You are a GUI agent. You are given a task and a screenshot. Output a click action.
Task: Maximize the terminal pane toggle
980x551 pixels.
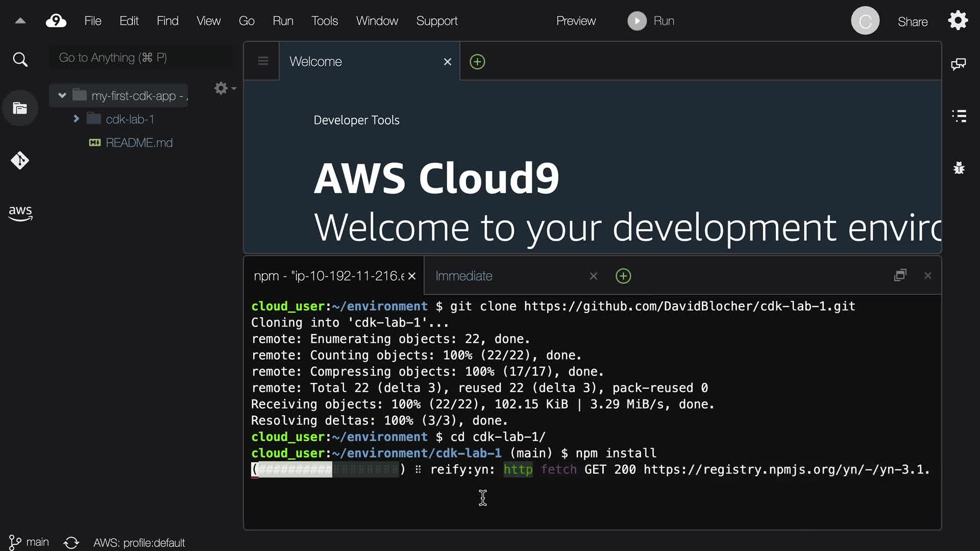click(x=900, y=275)
